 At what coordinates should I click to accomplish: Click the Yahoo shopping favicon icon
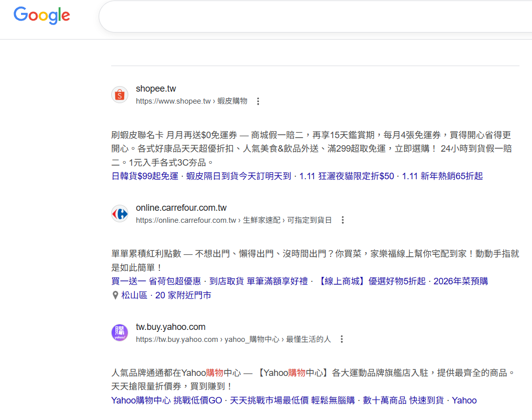click(x=120, y=333)
